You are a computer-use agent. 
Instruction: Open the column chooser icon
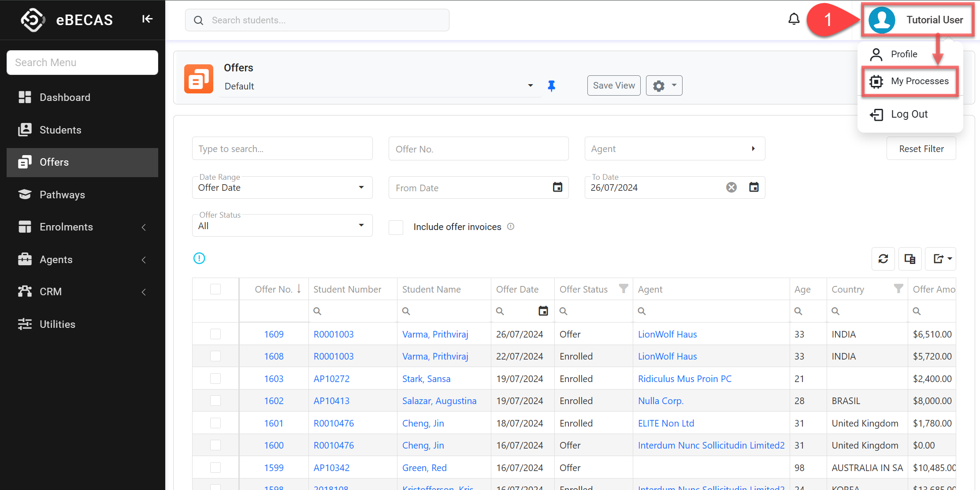click(x=910, y=259)
